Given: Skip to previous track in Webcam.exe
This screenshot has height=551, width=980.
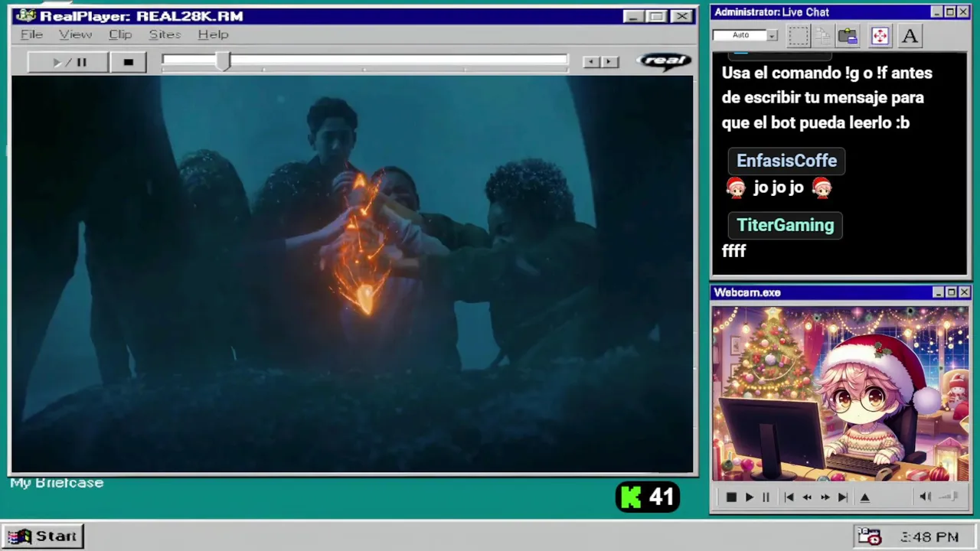Looking at the screenshot, I should (x=789, y=497).
